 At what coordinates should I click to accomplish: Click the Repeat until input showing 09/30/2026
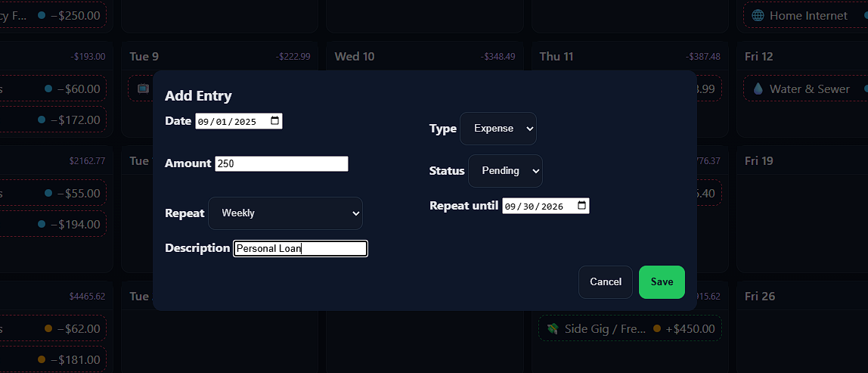click(x=537, y=206)
